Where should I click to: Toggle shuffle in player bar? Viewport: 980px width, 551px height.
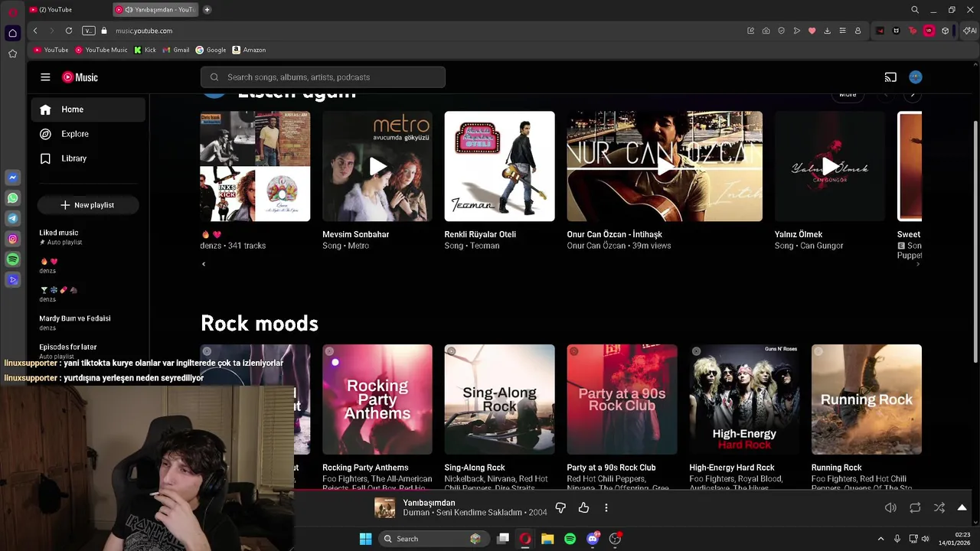point(939,508)
